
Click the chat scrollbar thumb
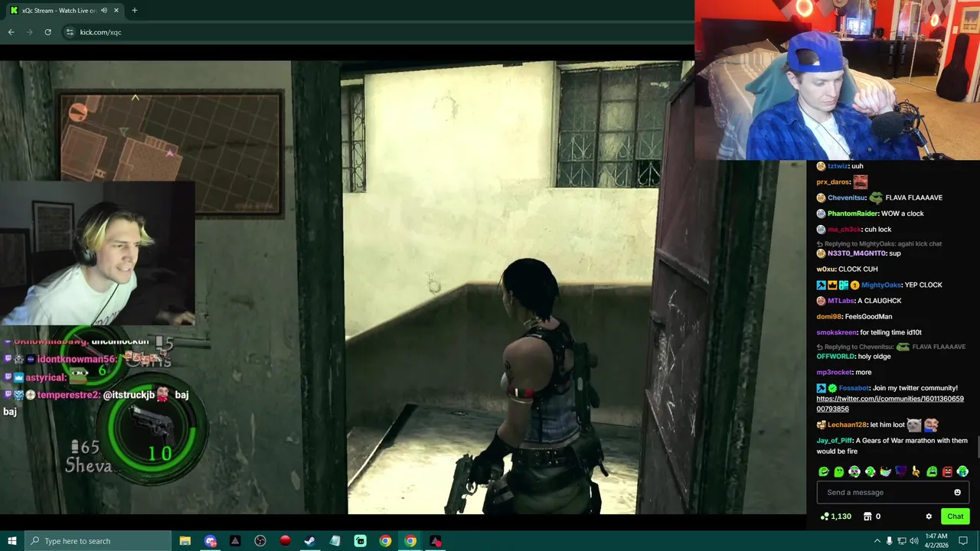978,445
